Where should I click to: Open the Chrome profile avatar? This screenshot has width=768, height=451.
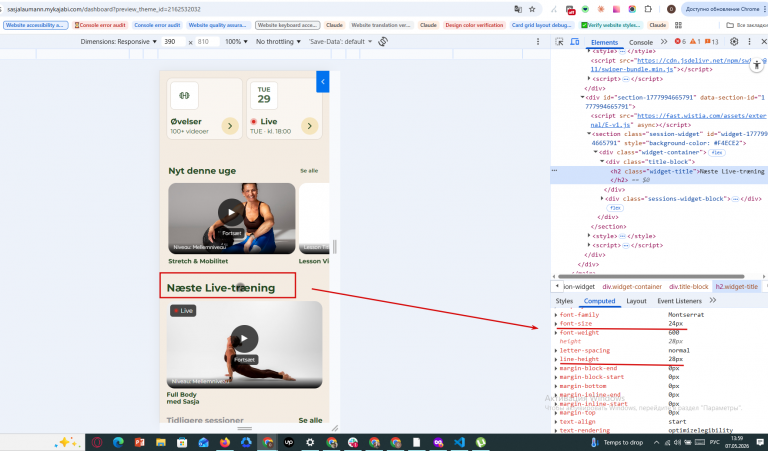tap(671, 9)
